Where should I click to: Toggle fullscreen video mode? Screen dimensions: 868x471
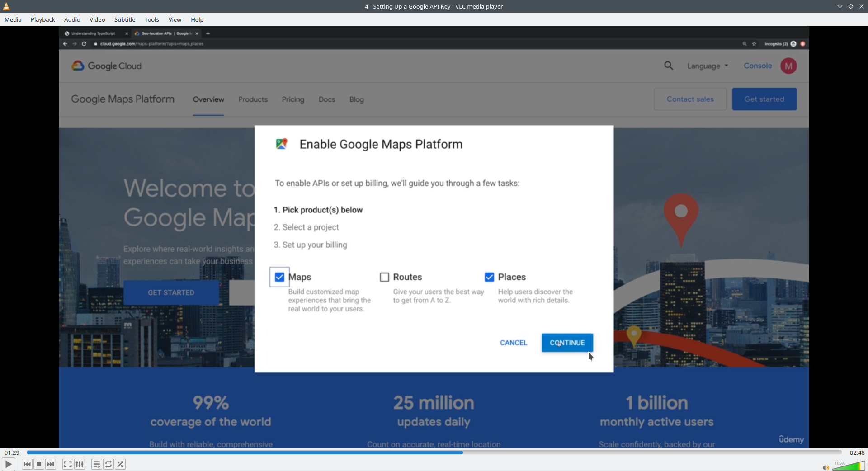point(67,464)
